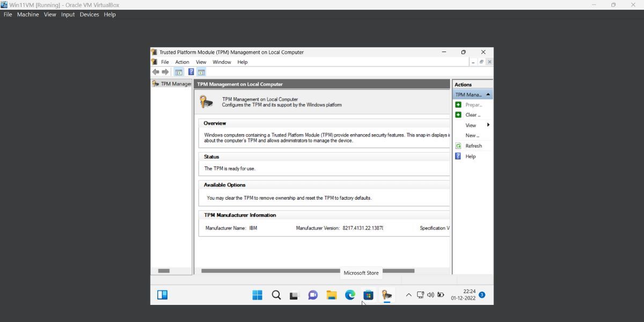
Task: Collapse the TPM Management section in Actions
Action: pos(488,94)
